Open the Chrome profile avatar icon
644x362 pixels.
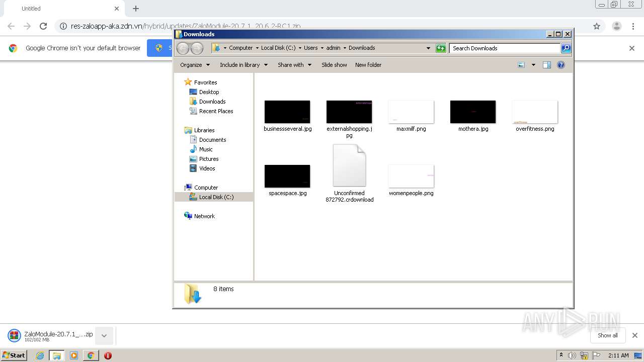tap(617, 26)
